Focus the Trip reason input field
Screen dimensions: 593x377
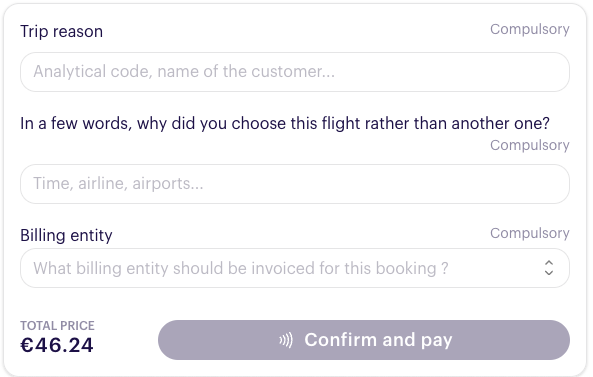coord(295,72)
